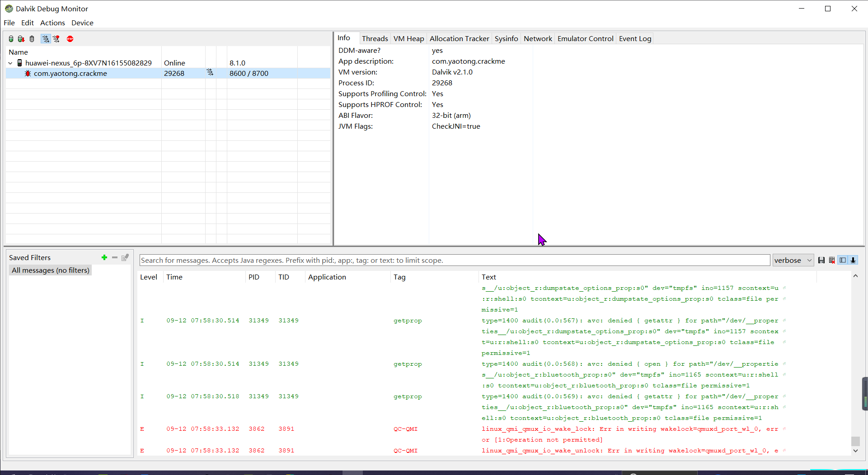The height and width of the screenshot is (475, 868).
Task: Click the red Stop Process icon
Action: (x=70, y=39)
